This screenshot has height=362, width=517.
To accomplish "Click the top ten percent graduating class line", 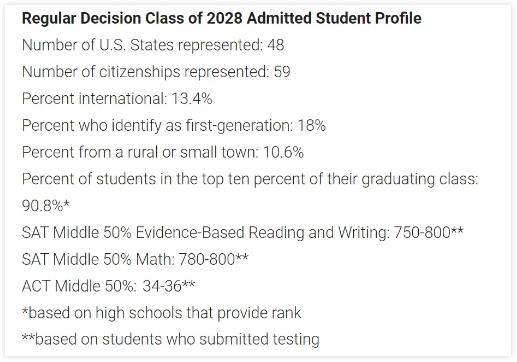I will pyautogui.click(x=250, y=179).
